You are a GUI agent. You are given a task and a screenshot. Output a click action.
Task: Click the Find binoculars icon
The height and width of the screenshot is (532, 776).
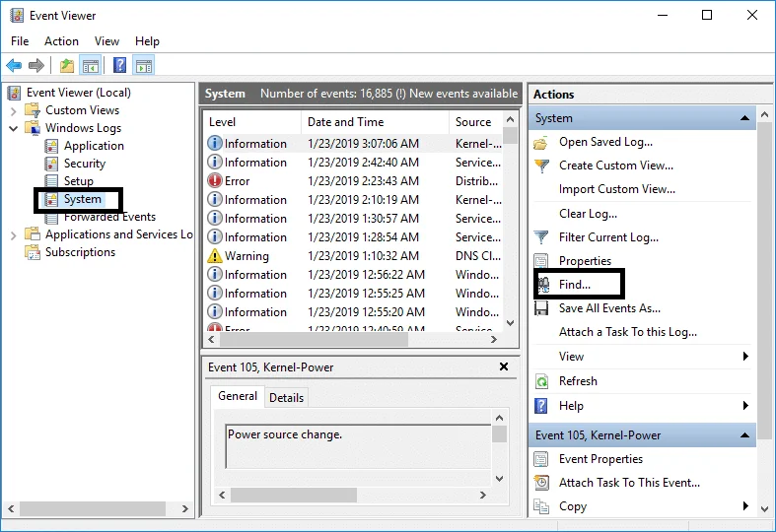543,285
